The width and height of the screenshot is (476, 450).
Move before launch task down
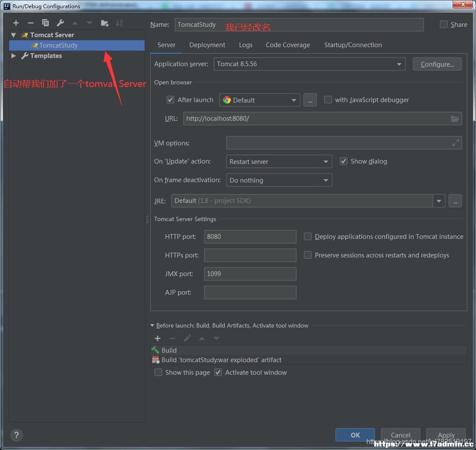(217, 338)
